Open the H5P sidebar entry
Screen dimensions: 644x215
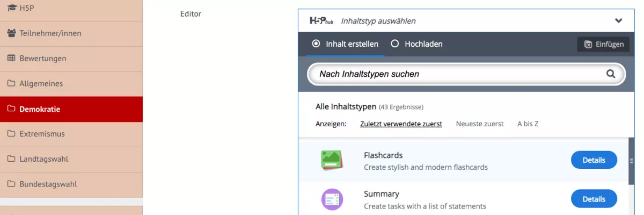(x=71, y=9)
